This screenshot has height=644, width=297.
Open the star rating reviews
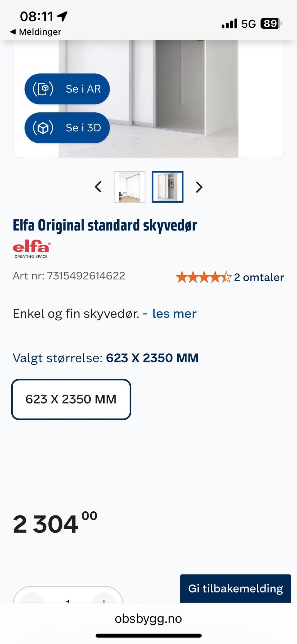coord(204,277)
